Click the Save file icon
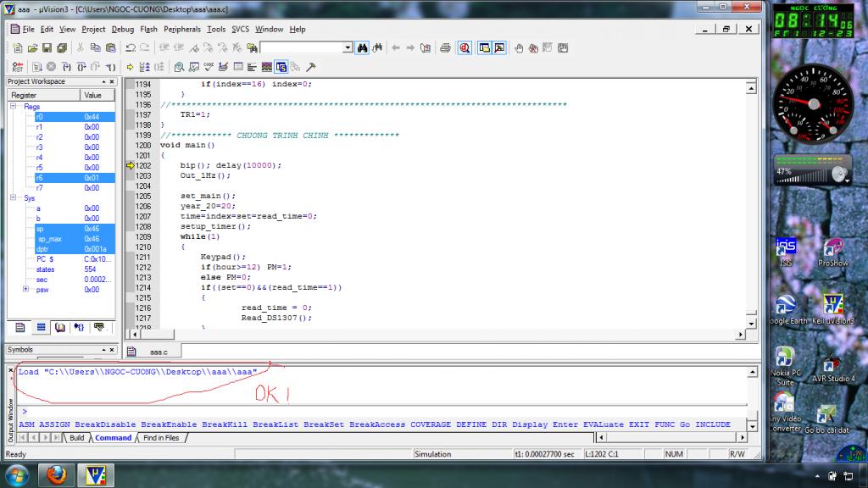This screenshot has width=868, height=488. click(47, 48)
